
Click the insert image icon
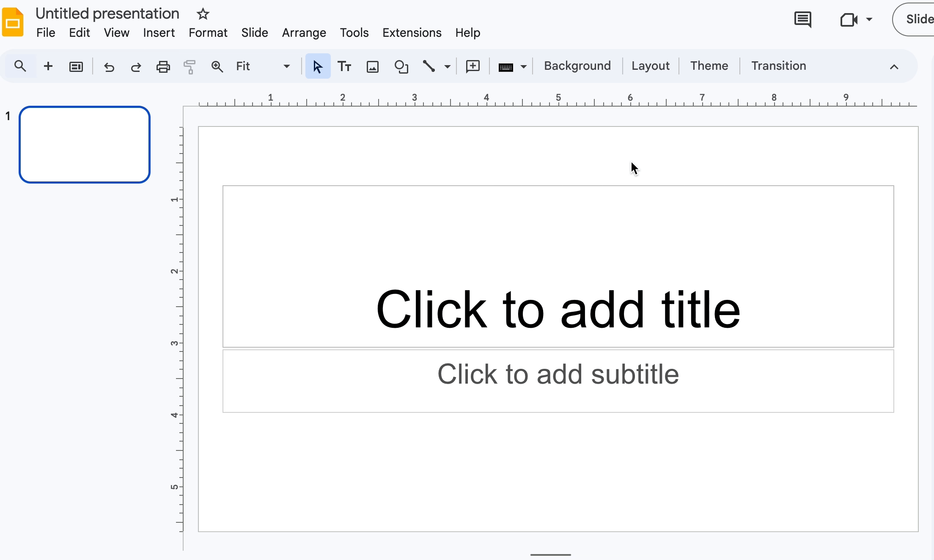pyautogui.click(x=372, y=67)
